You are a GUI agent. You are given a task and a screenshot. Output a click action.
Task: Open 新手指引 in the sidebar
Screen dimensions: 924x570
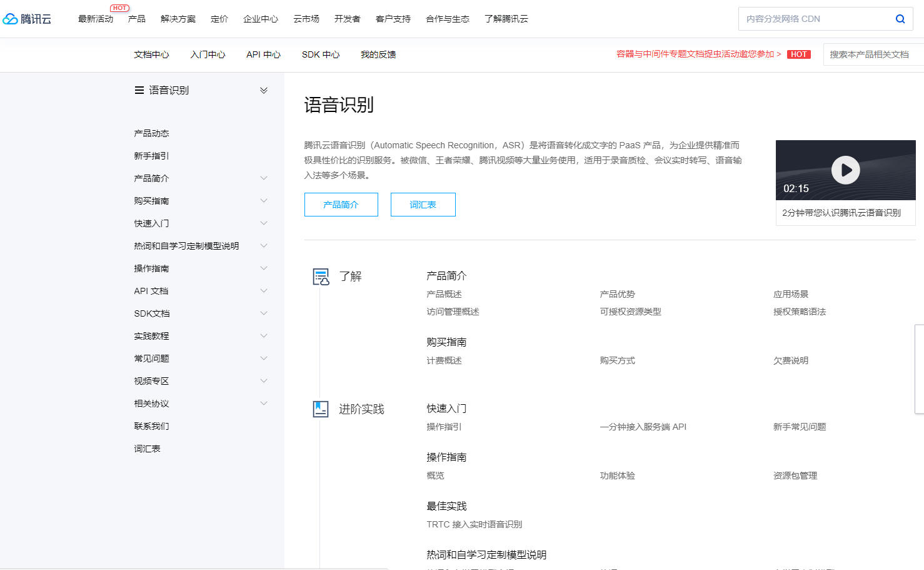point(151,156)
